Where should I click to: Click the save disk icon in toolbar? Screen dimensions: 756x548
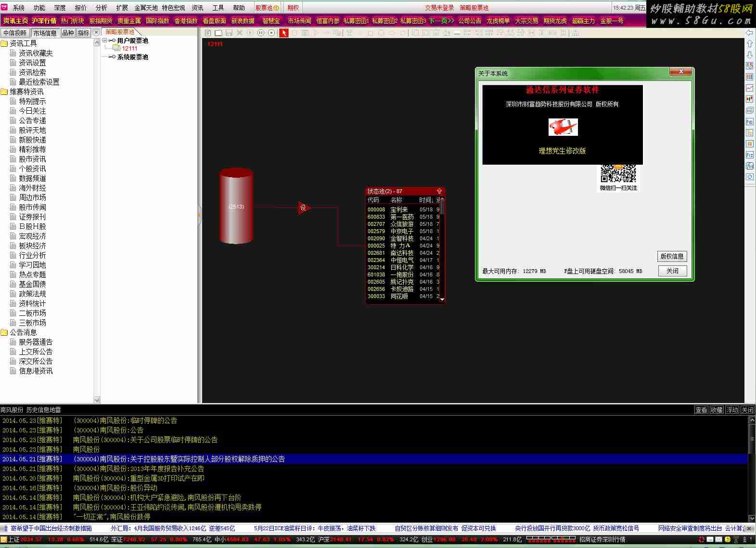tap(229, 33)
